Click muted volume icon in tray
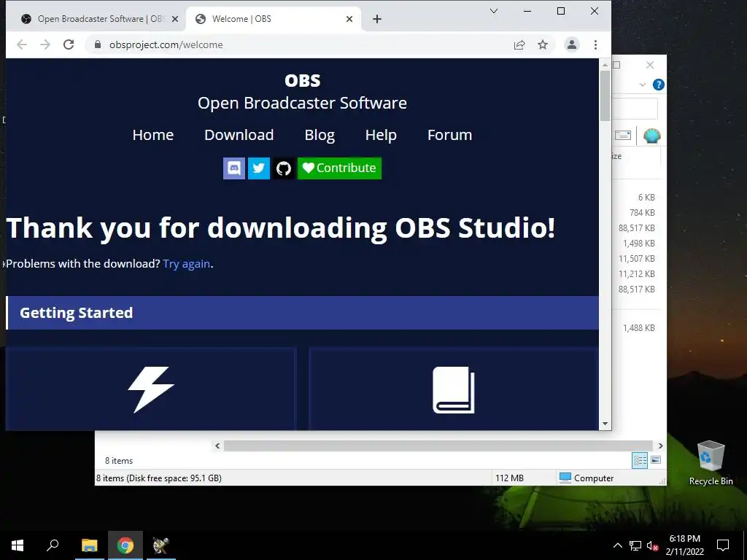The image size is (747, 560). (652, 545)
